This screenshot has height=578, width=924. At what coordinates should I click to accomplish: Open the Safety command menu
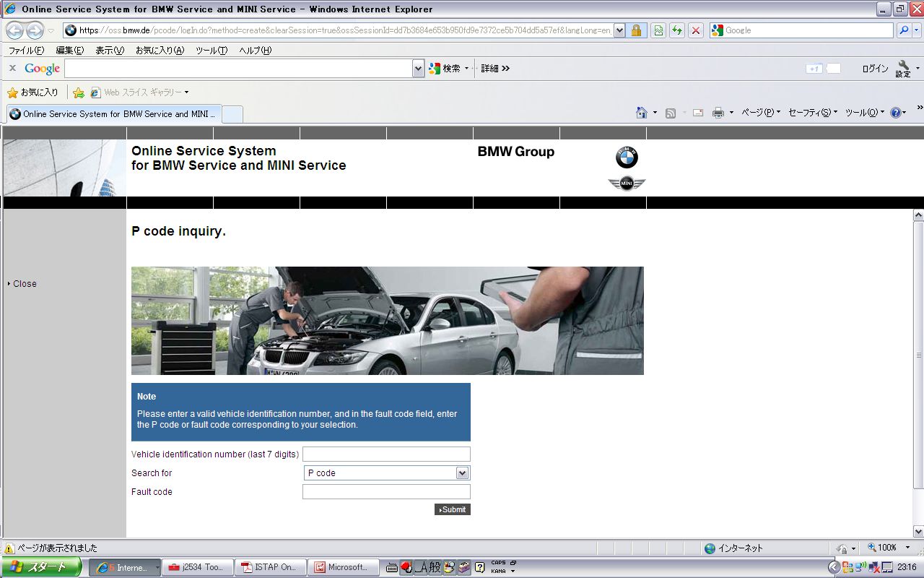click(x=813, y=113)
